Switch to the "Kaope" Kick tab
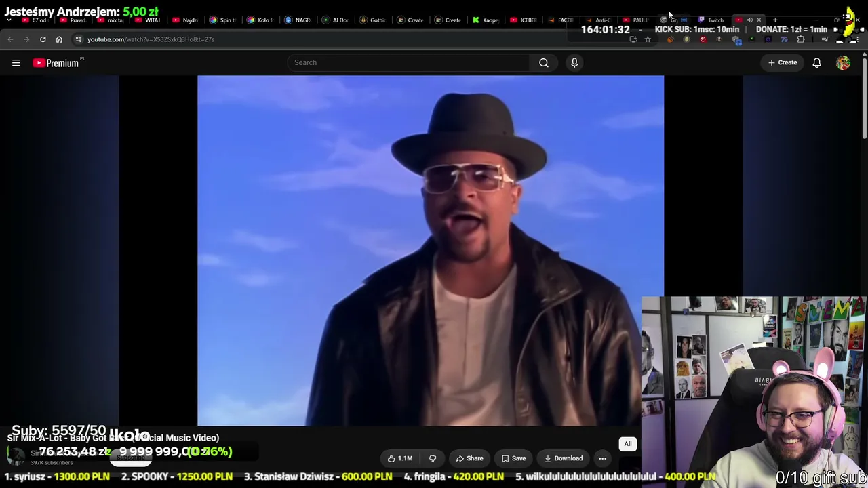868x488 pixels. [485, 20]
